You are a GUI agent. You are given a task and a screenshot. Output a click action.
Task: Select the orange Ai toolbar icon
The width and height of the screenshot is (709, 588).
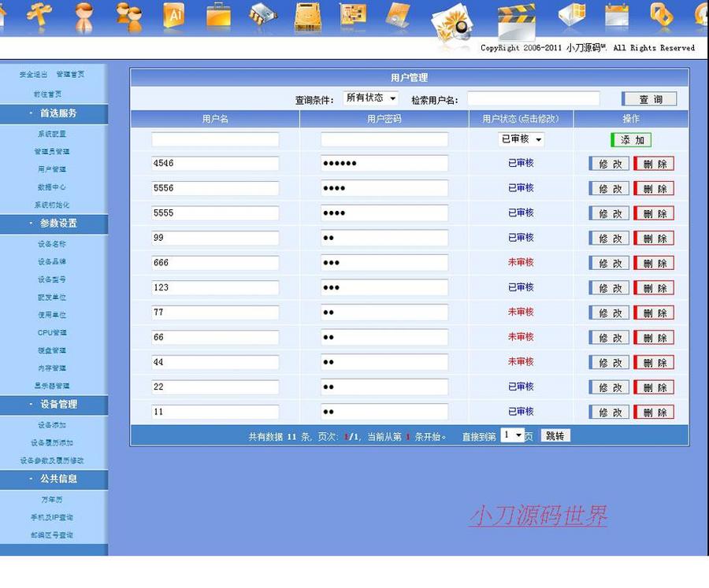pyautogui.click(x=173, y=14)
